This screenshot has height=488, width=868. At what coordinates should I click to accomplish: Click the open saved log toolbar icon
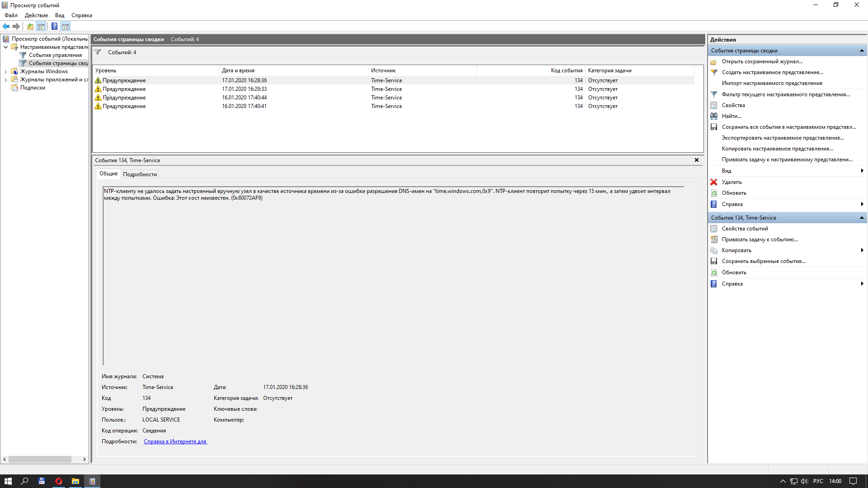coord(30,26)
